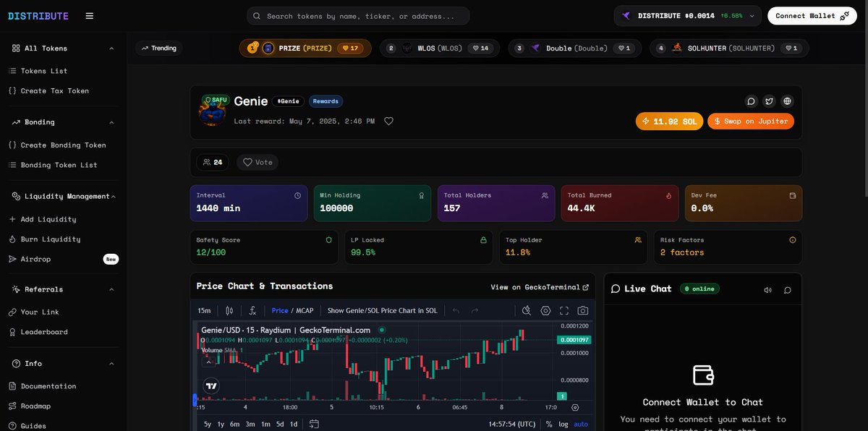This screenshot has width=868, height=431.
Task: Click chat bubble icon in Live Chat header
Action: click(x=788, y=289)
